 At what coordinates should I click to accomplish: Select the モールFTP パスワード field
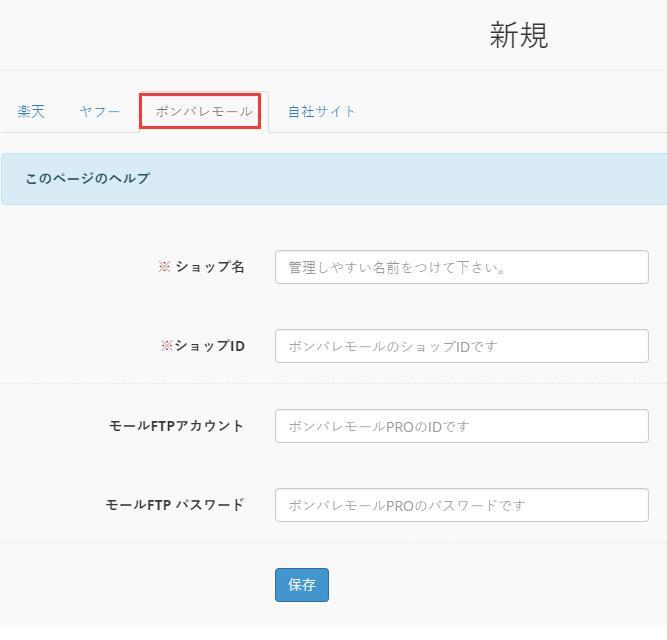[462, 505]
